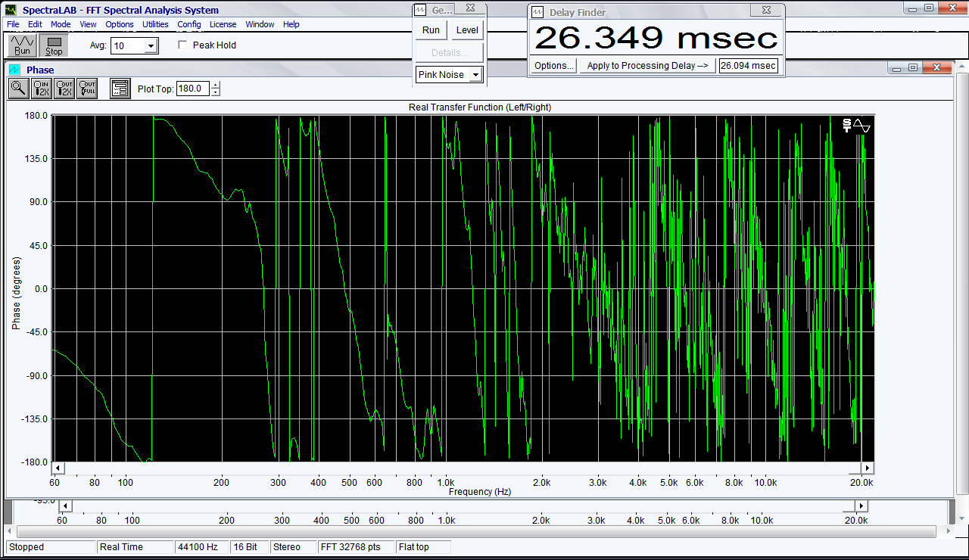Click the 26.094 msec processing delay field
969x560 pixels.
(747, 66)
